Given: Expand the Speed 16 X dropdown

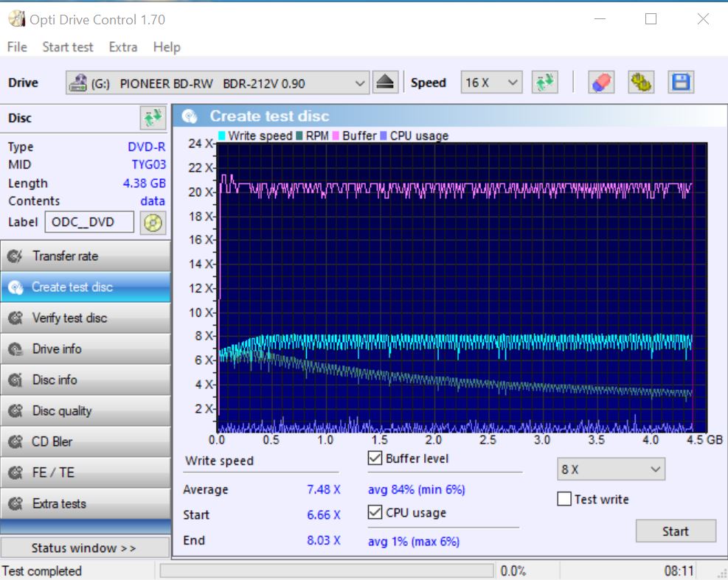Looking at the screenshot, I should click(x=491, y=83).
